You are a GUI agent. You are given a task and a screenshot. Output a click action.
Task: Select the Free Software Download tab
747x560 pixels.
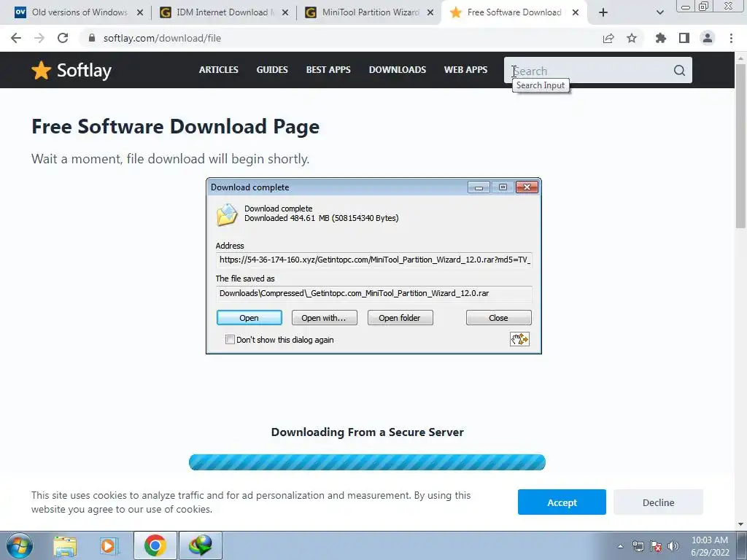click(514, 12)
